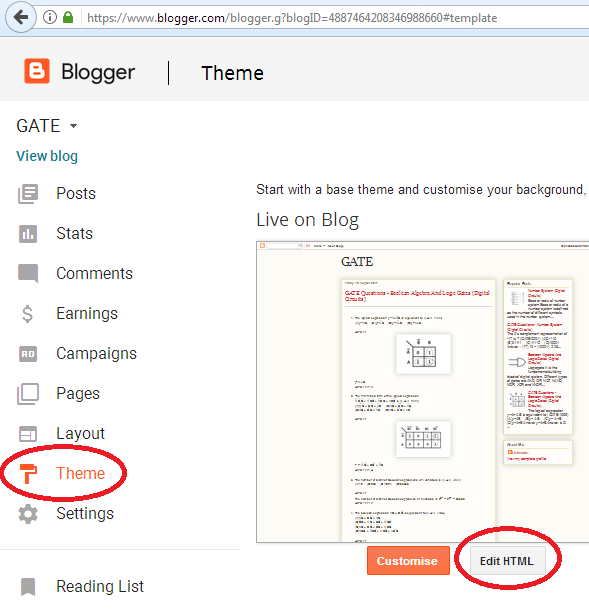
Task: Click the Blogger wordmark text
Action: 98,72
